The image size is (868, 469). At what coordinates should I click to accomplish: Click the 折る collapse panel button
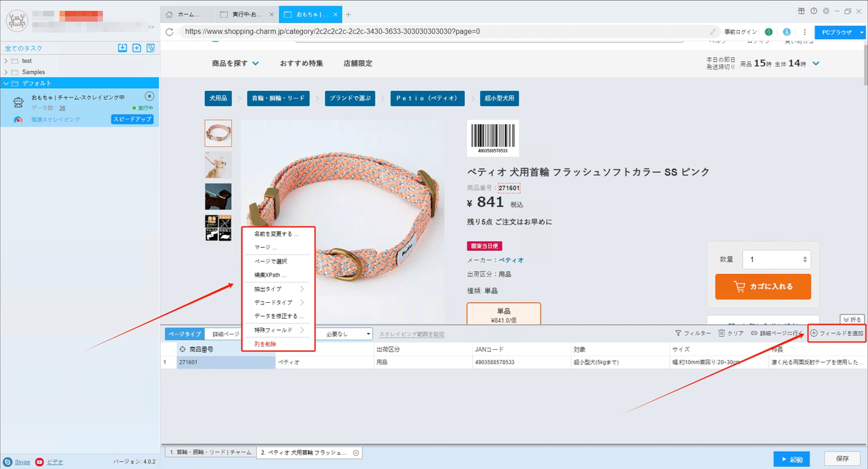click(851, 319)
